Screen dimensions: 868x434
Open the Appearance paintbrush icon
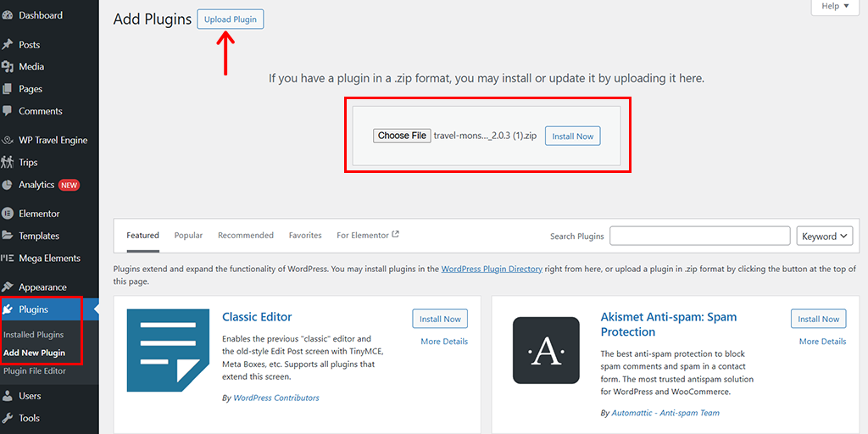click(x=8, y=287)
